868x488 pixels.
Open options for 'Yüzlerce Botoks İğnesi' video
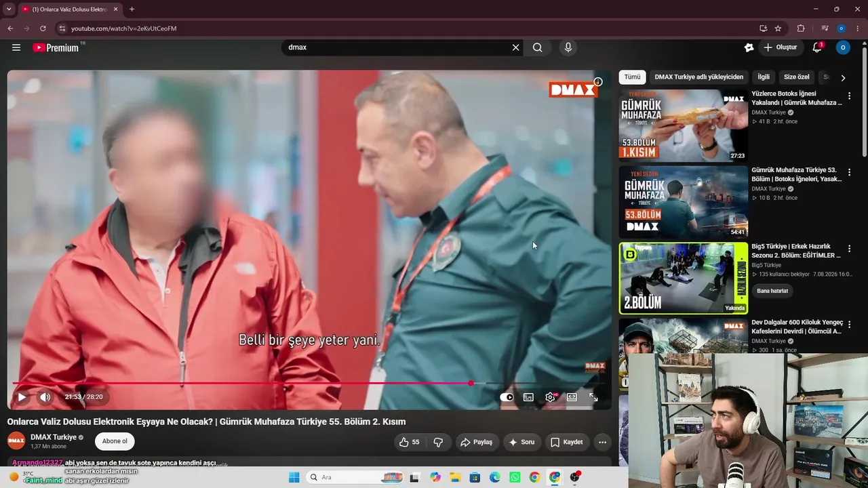tap(849, 96)
